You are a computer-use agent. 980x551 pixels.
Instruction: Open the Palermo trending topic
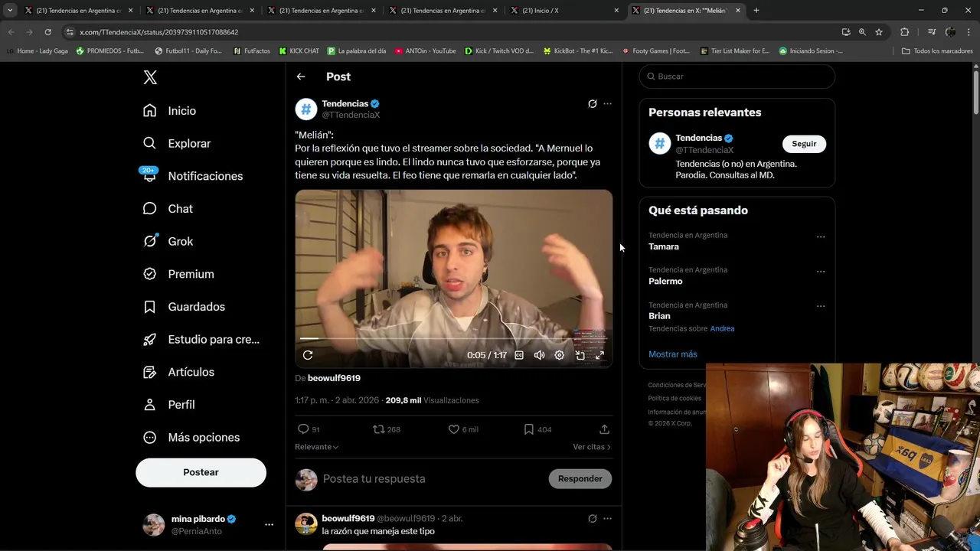point(665,282)
